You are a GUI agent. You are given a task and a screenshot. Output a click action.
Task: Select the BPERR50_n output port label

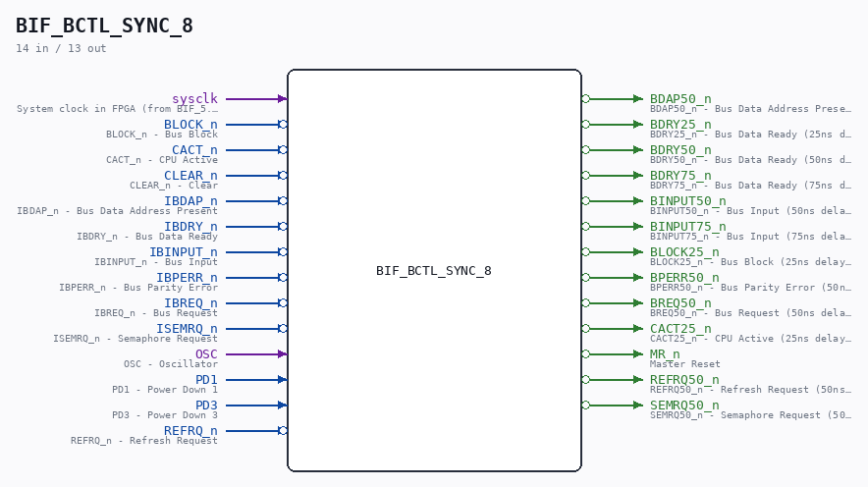[684, 277]
